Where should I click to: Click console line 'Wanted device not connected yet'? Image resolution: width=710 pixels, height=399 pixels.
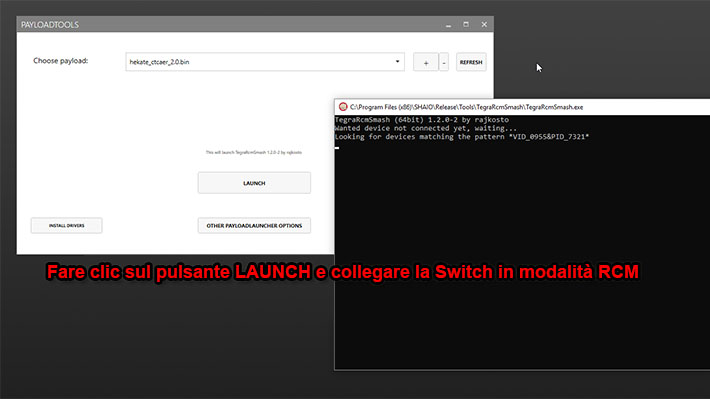[x=426, y=128]
